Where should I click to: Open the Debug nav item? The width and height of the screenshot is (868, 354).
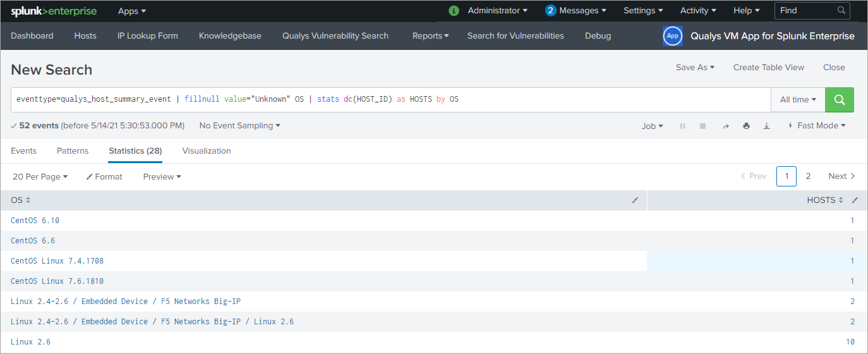click(598, 36)
